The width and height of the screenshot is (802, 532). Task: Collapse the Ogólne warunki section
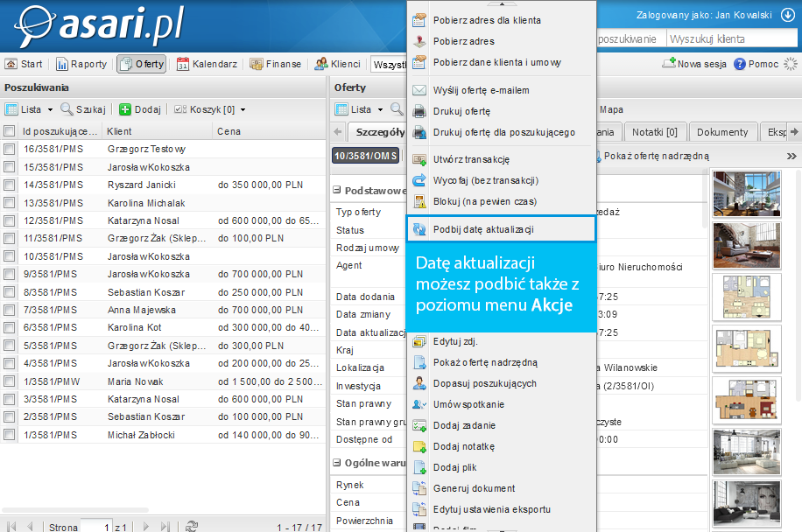pos(337,463)
